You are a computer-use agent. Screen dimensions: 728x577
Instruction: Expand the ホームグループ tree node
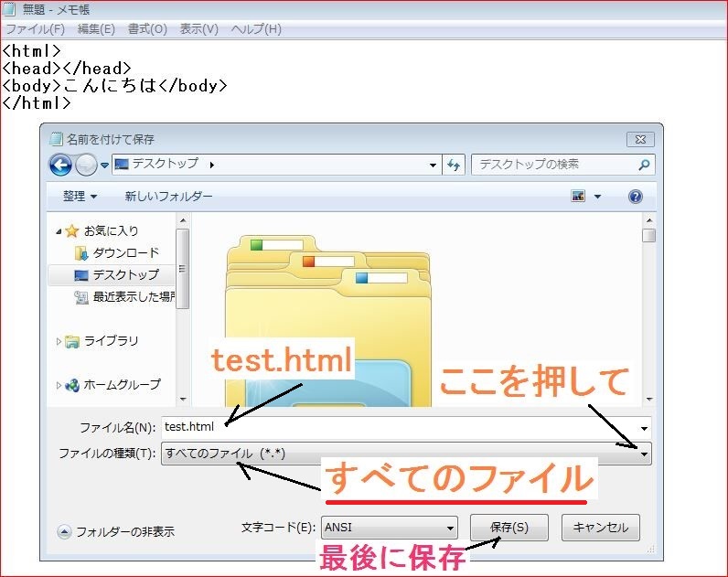pos(59,385)
